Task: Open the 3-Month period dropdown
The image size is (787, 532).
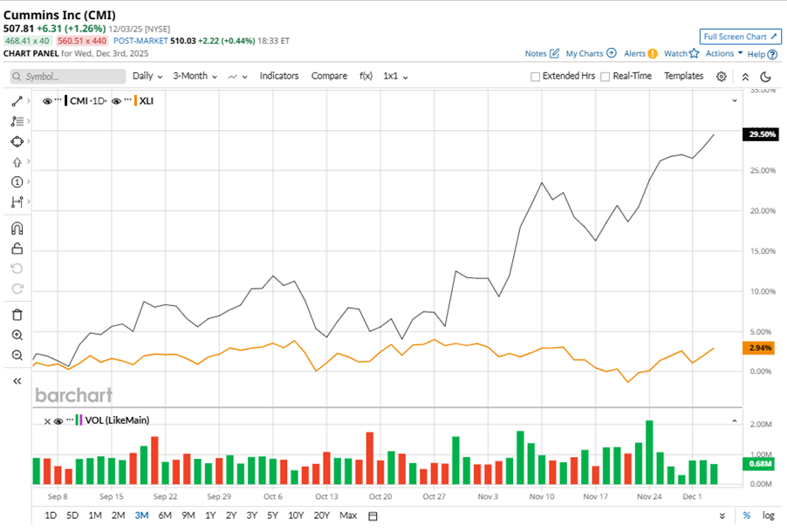Action: click(195, 76)
